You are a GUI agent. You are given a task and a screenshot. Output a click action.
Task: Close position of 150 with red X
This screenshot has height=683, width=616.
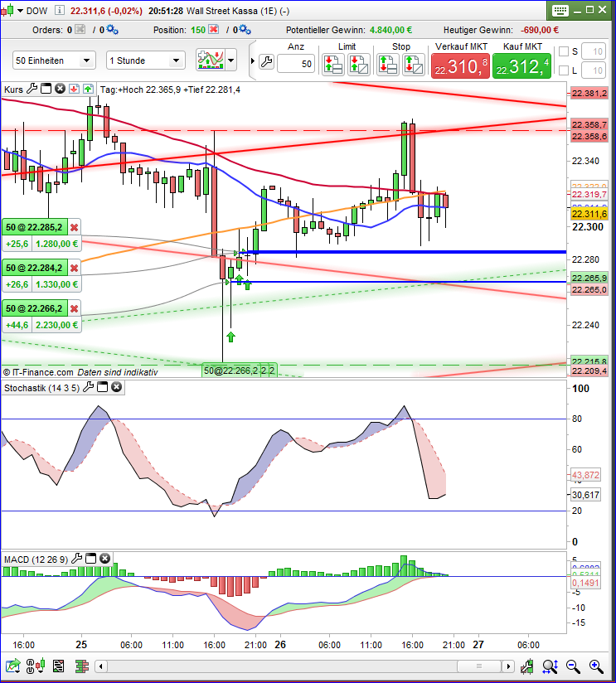[213, 30]
